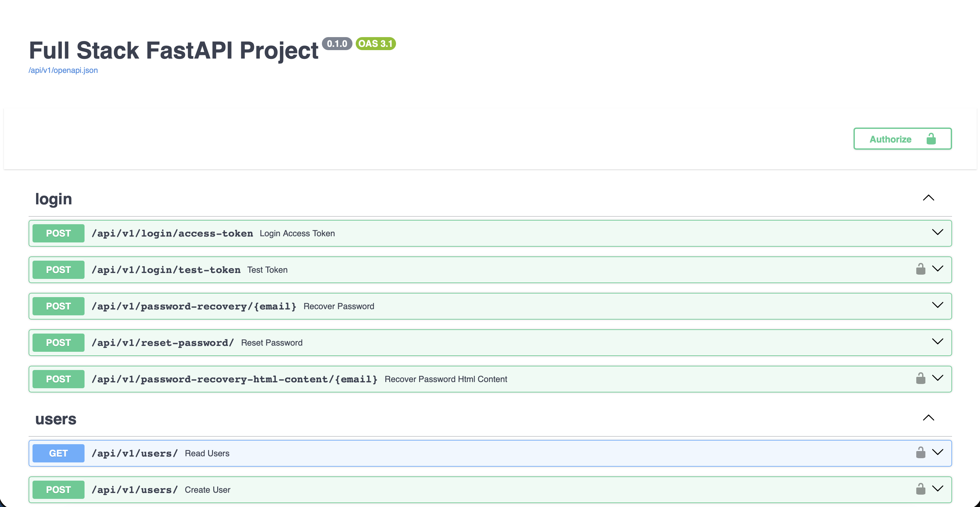Click the 'Recover Password' summary text

339,307
